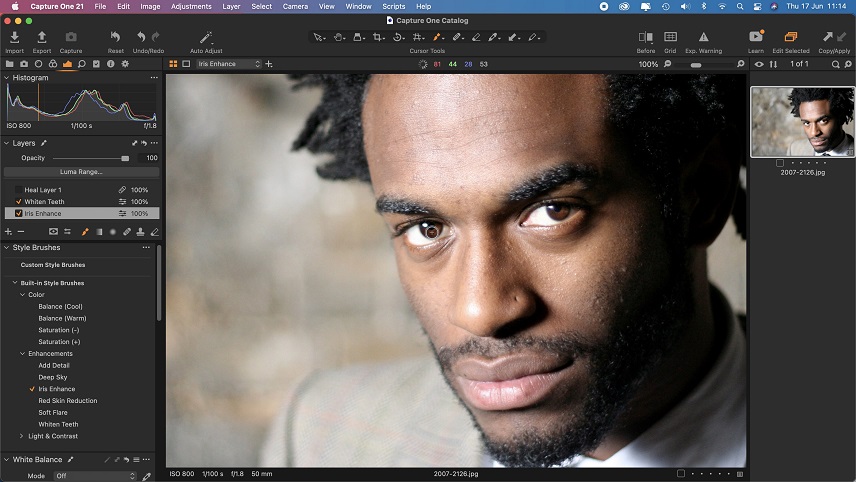Image resolution: width=856 pixels, height=482 pixels.
Task: Select the Heal bandage cursor tool
Action: 456,37
